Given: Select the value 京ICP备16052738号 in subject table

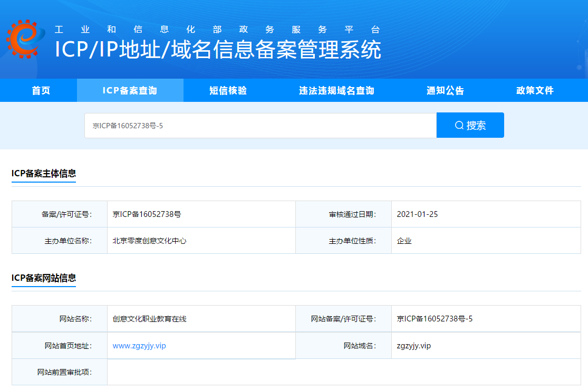Looking at the screenshot, I should coord(147,214).
